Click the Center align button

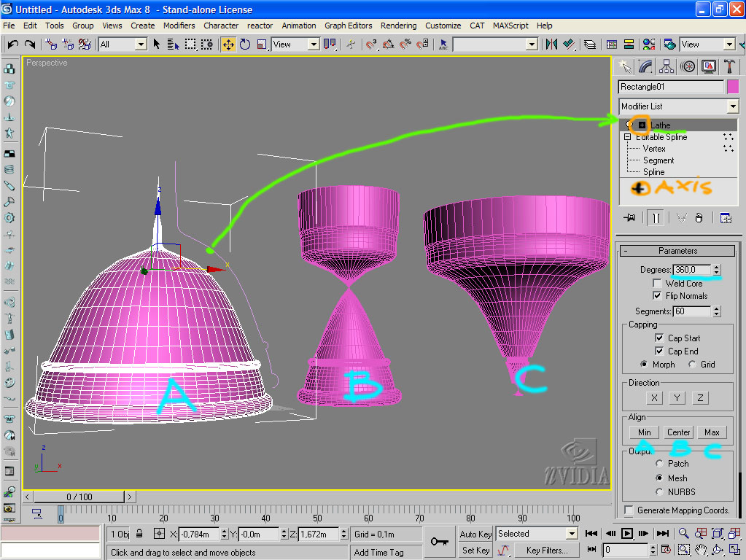(x=678, y=432)
